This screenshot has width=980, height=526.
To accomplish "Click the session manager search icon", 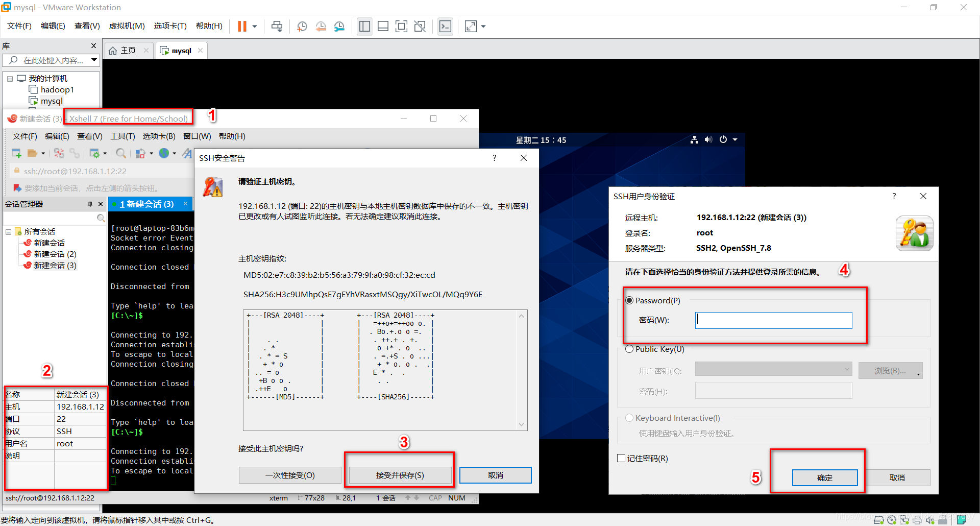I will click(x=101, y=218).
